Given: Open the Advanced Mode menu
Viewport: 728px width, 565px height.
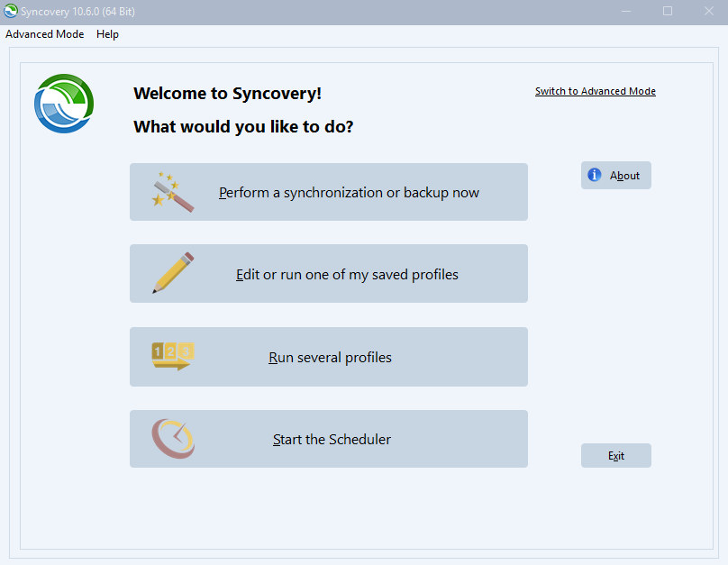Looking at the screenshot, I should (44, 34).
